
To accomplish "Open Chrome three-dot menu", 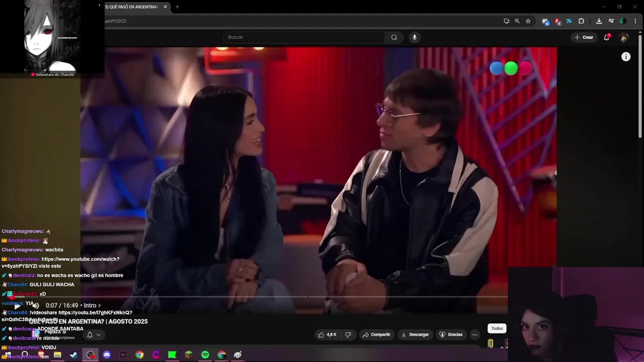I will (x=635, y=21).
